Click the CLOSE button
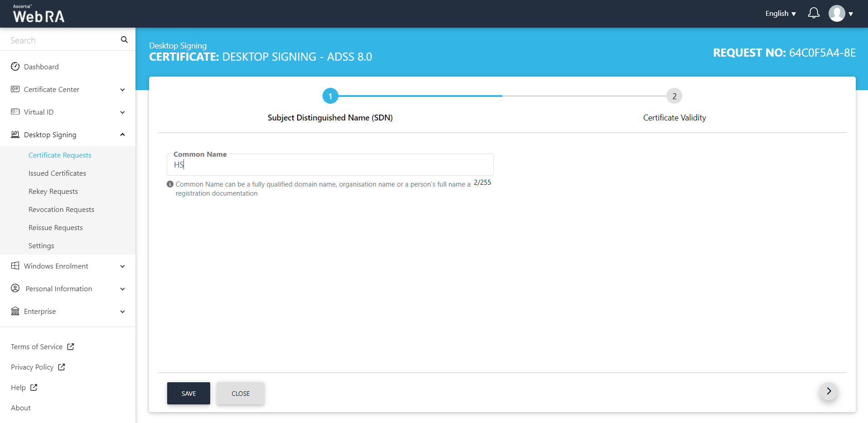Image resolution: width=868 pixels, height=423 pixels. 241,394
